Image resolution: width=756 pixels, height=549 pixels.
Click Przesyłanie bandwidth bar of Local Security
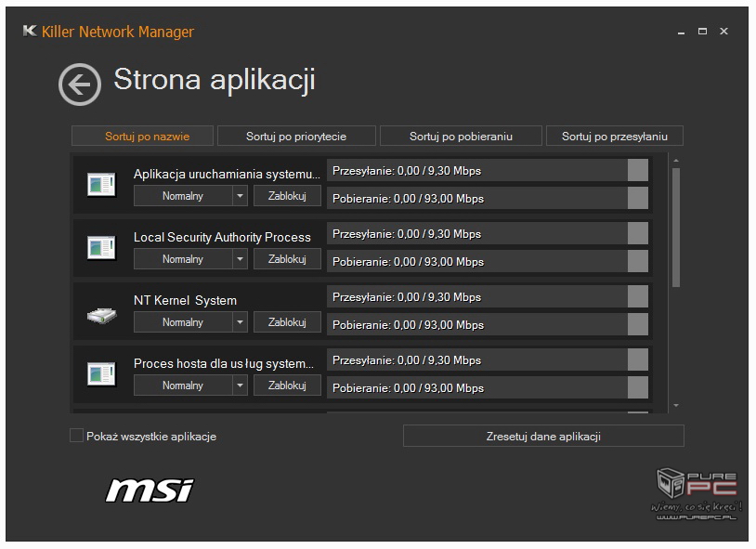(x=488, y=234)
